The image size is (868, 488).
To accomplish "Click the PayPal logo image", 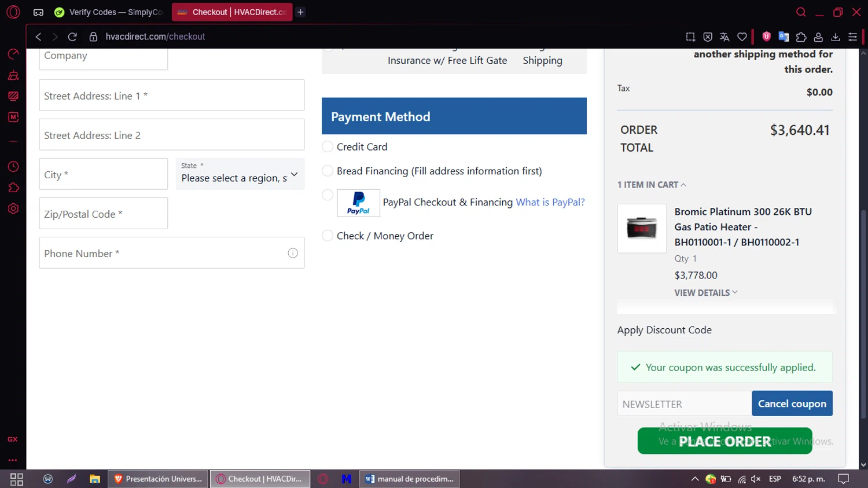I will tap(359, 203).
